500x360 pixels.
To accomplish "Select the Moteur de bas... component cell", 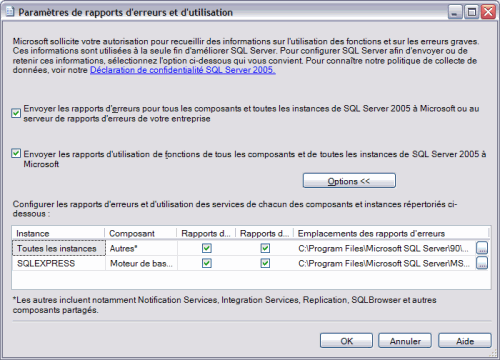I will (x=141, y=263).
